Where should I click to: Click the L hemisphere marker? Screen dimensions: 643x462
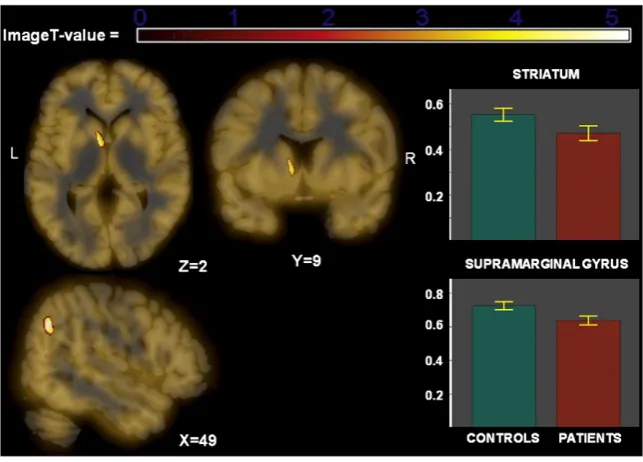tap(14, 154)
